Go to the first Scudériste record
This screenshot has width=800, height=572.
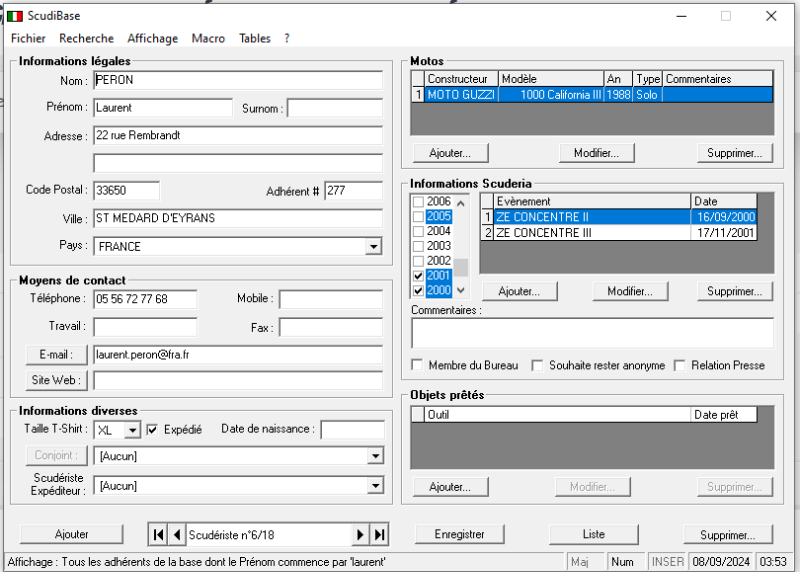158,535
